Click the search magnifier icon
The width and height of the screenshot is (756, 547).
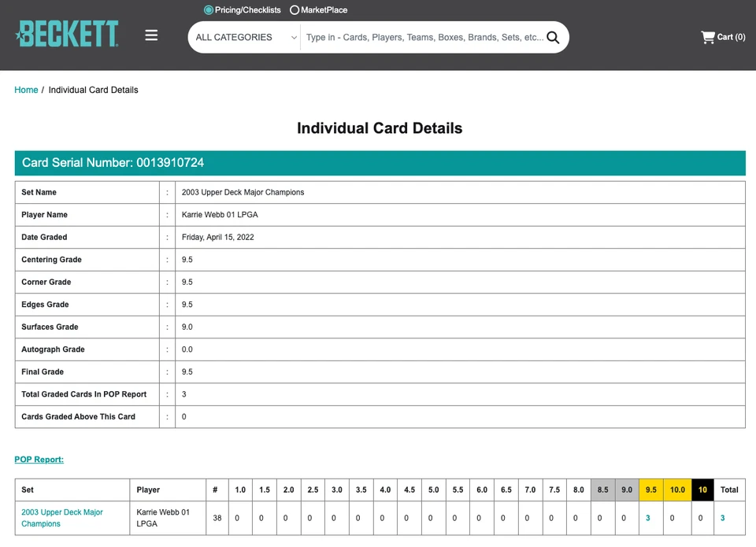[553, 38]
